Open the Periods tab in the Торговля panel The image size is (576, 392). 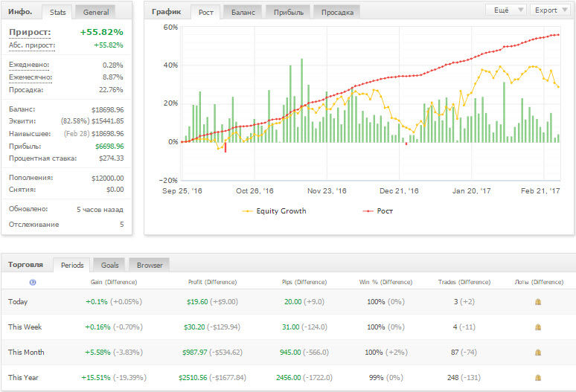click(x=72, y=265)
